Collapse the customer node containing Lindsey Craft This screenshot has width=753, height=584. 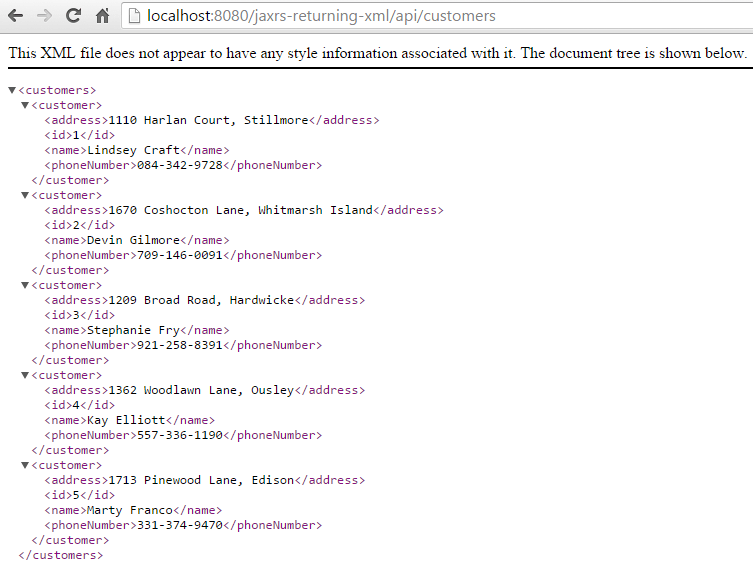pos(25,105)
